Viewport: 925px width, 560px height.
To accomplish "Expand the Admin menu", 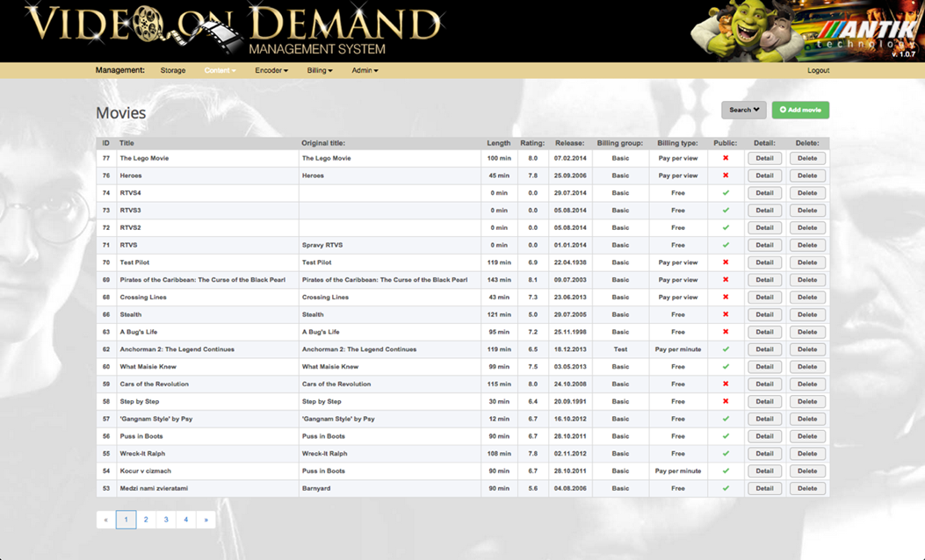I will pos(365,70).
